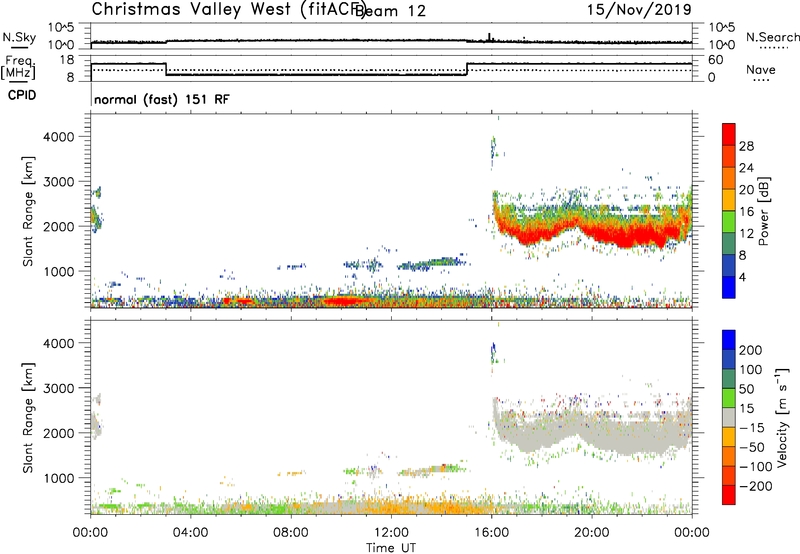Click the '200' tick on velocity colorbar

751,350
